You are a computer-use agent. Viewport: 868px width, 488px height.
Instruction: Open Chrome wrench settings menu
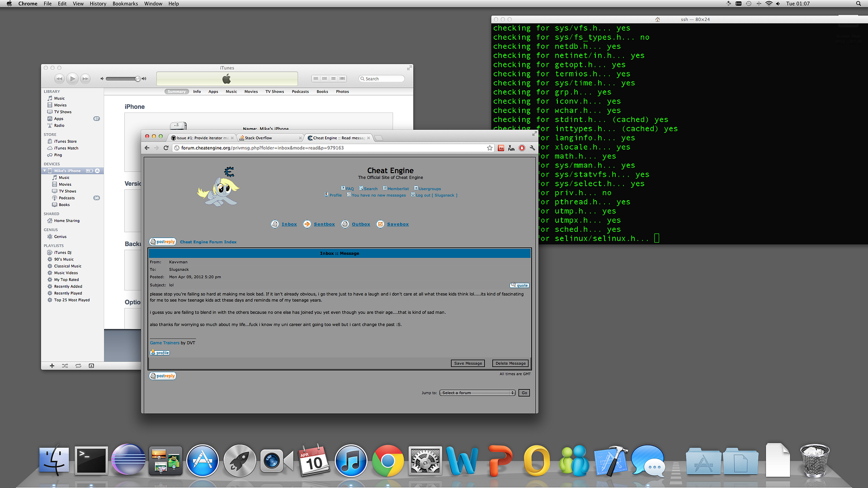(532, 148)
